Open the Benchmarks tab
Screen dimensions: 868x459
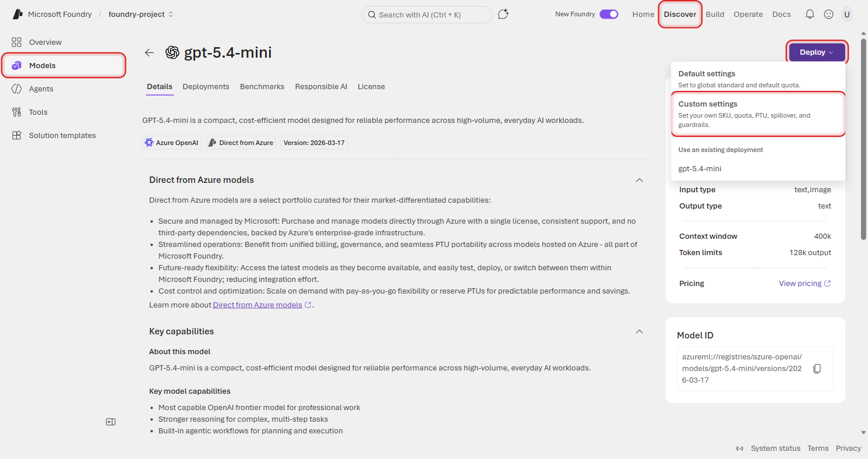pos(262,87)
